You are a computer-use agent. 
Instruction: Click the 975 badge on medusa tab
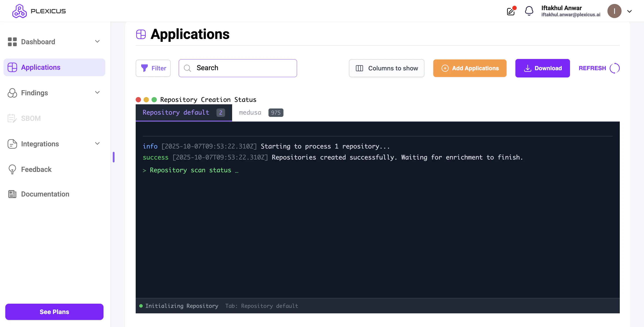click(x=276, y=113)
